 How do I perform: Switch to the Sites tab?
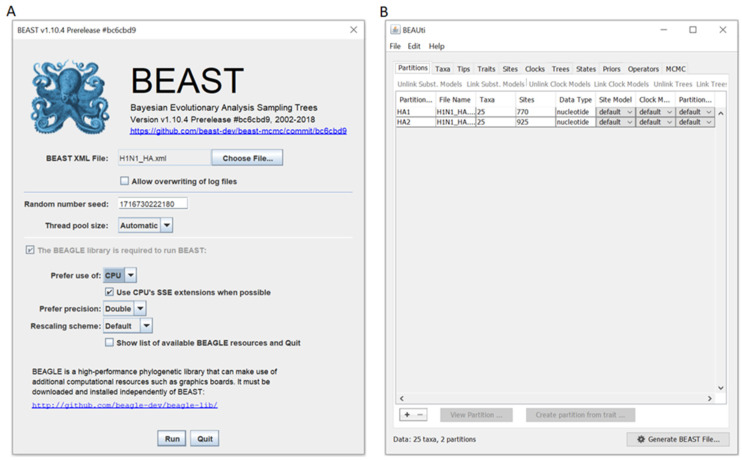click(510, 69)
